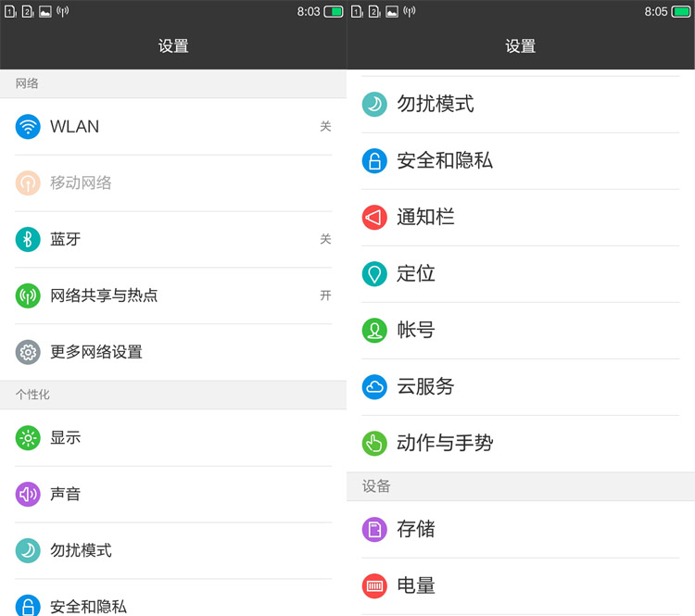The width and height of the screenshot is (695, 616).
Task: Open the 定位 location label
Action: point(416,274)
